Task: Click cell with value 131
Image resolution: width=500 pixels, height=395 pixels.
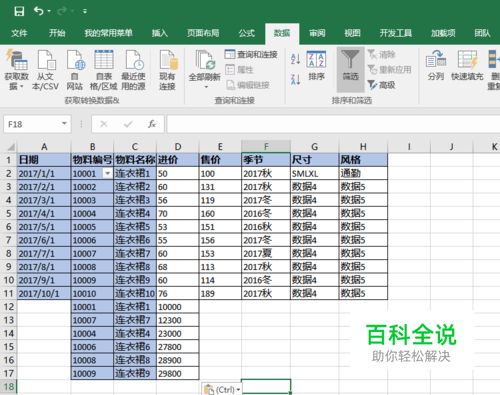Action: (220, 187)
